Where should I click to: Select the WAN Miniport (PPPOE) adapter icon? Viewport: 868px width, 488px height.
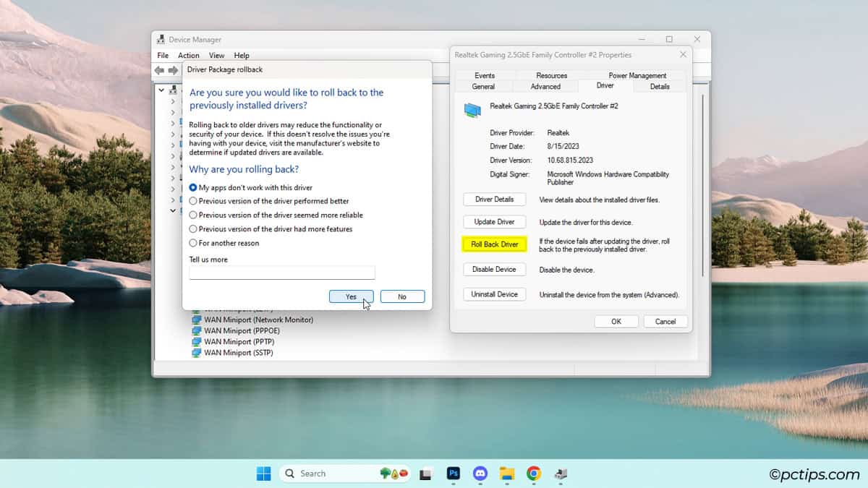[x=196, y=330]
